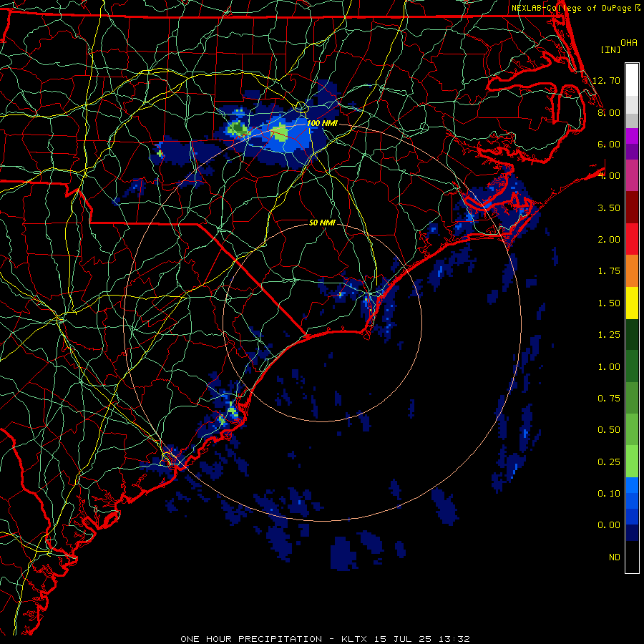Image resolution: width=644 pixels, height=644 pixels.
Task: Click the 1.00 legend value
Action: 609,367
